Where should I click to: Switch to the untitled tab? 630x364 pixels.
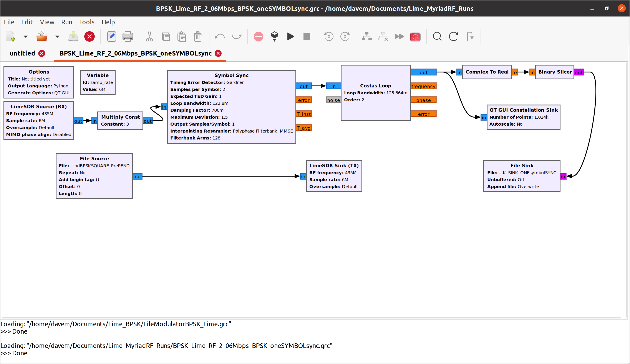click(x=22, y=53)
